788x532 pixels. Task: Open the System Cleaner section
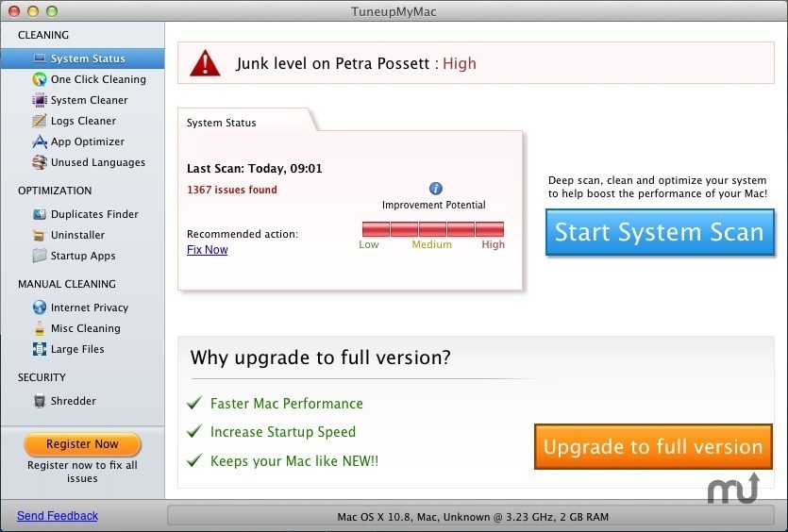coord(90,100)
